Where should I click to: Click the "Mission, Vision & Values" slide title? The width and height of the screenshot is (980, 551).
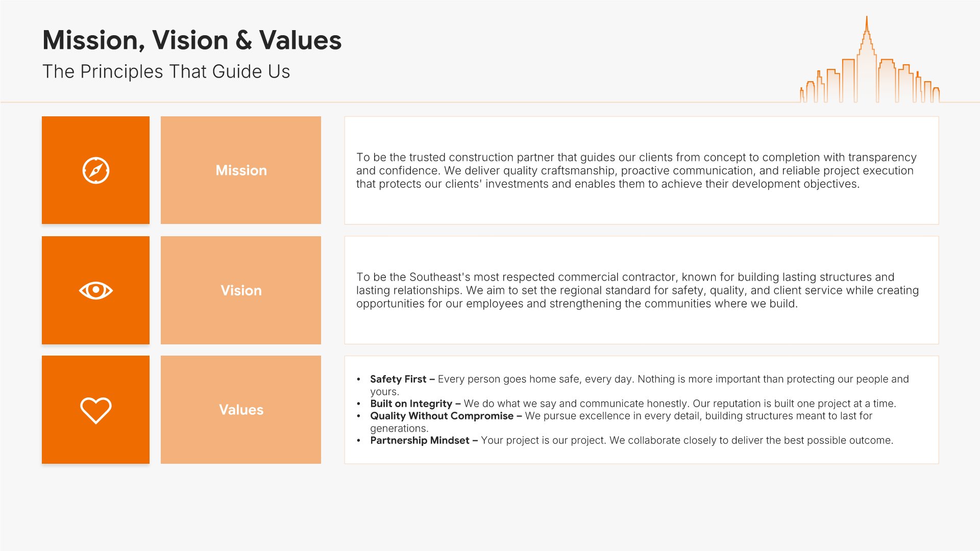(x=192, y=40)
